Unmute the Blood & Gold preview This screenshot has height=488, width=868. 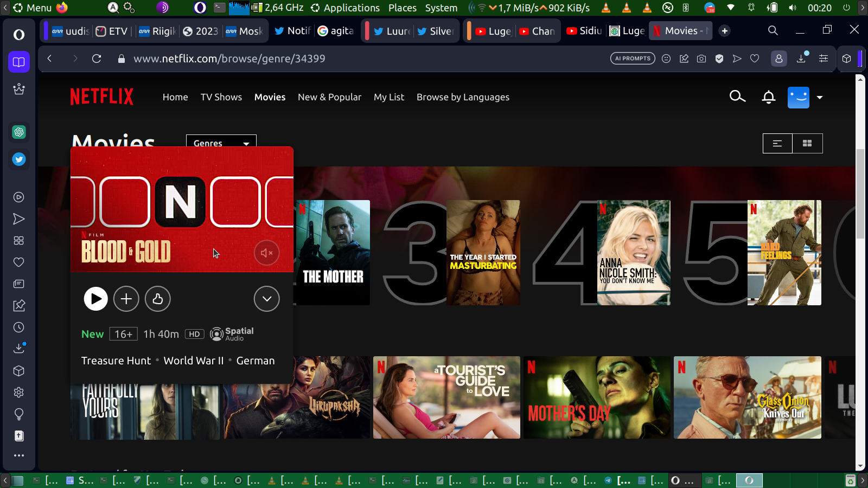coord(267,253)
